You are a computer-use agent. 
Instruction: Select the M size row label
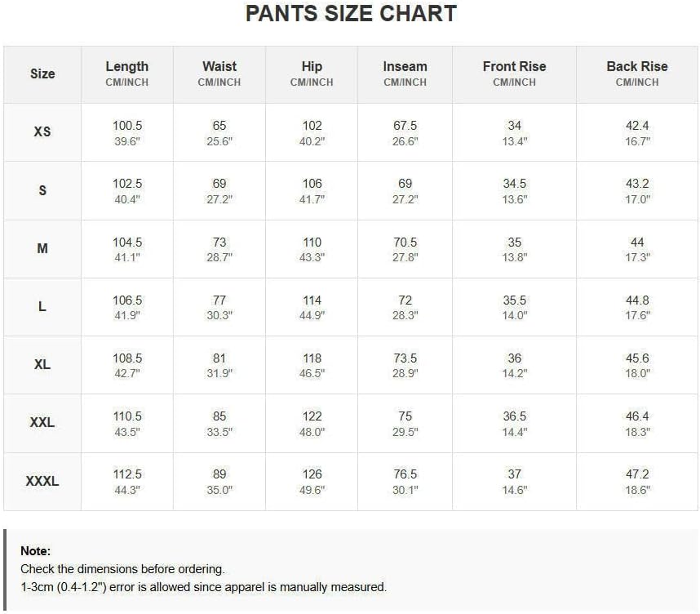click(42, 248)
